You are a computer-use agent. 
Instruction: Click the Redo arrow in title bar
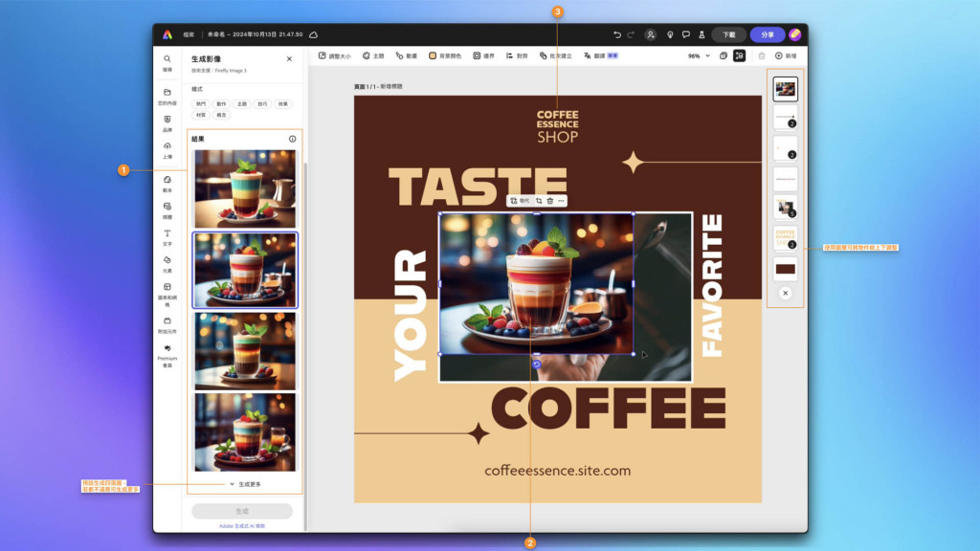click(631, 34)
